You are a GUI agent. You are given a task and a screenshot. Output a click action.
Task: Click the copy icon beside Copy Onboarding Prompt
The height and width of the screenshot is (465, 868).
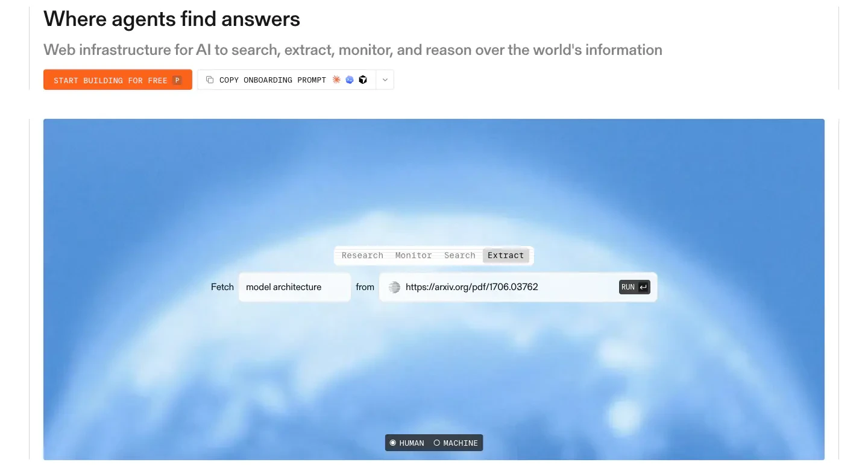point(210,80)
